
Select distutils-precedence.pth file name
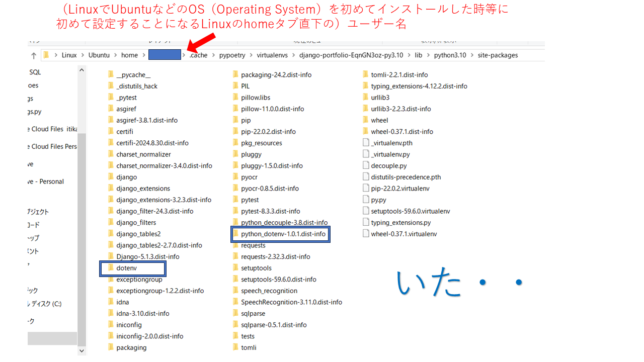[x=406, y=177]
